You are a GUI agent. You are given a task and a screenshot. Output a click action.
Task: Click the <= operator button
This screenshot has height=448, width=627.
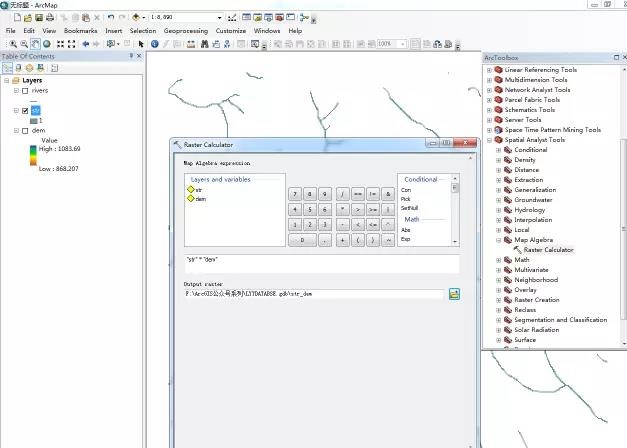[373, 225]
